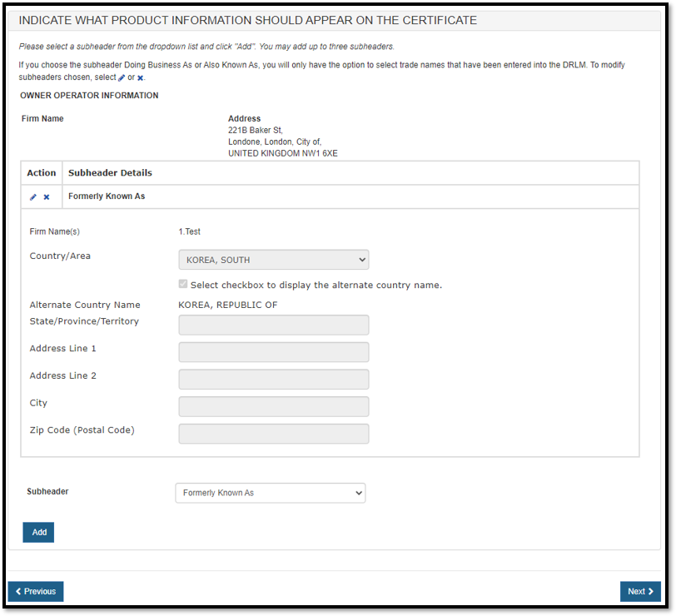Focus the Address Line 1 field
This screenshot has width=676, height=616.
point(273,352)
